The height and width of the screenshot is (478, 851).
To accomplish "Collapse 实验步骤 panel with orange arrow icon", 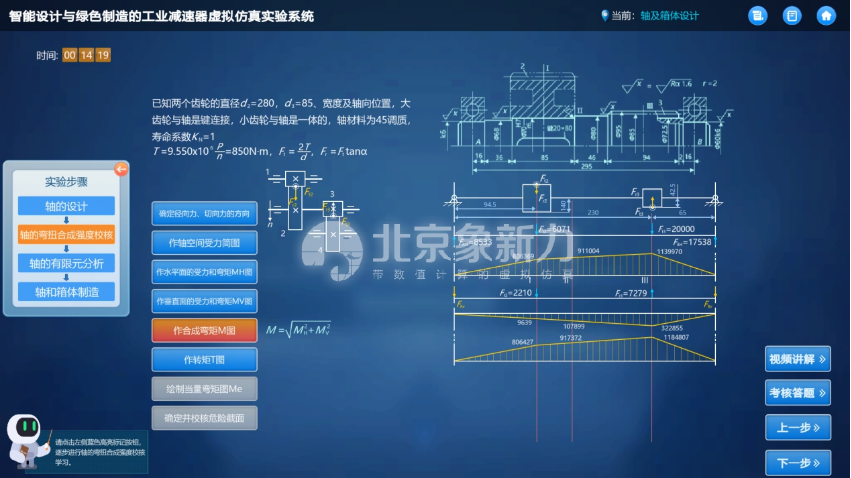I will pos(121,169).
